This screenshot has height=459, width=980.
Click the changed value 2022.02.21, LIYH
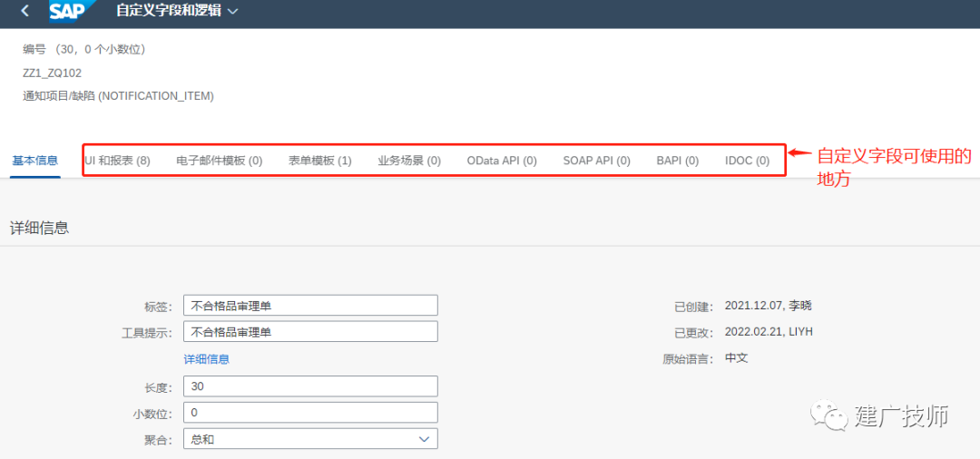769,332
